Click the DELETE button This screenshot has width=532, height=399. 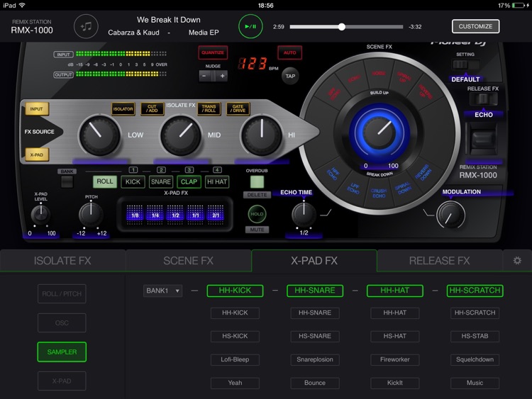[257, 195]
